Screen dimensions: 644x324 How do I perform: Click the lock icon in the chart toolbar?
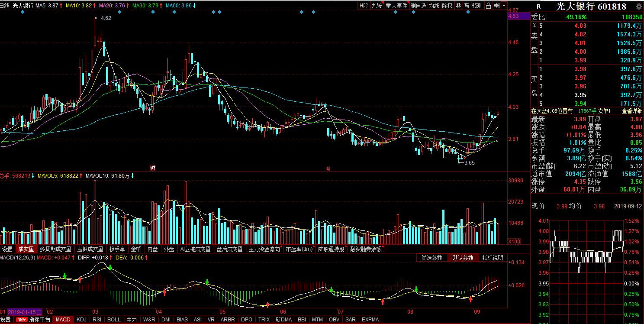[x=488, y=6]
